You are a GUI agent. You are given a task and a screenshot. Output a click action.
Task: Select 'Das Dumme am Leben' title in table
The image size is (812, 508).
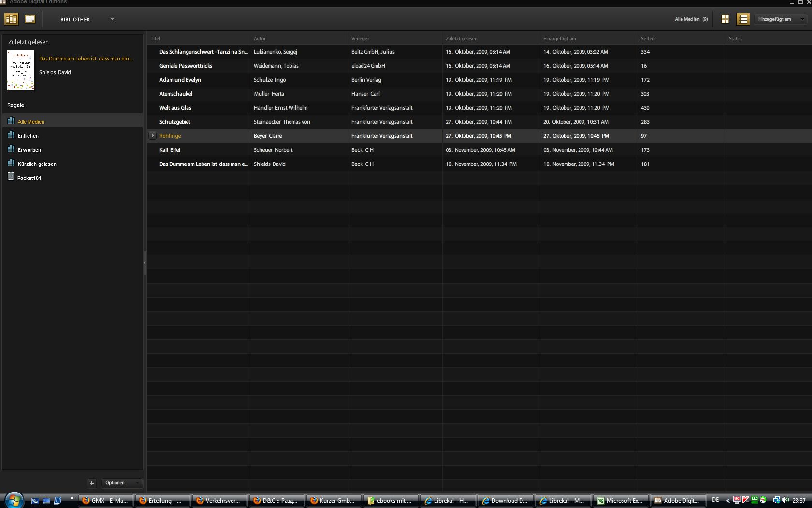pos(203,164)
